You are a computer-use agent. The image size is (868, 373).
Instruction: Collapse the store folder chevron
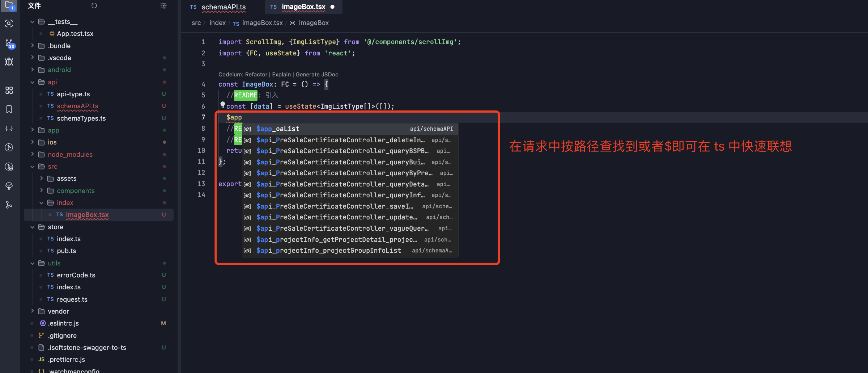click(32, 227)
